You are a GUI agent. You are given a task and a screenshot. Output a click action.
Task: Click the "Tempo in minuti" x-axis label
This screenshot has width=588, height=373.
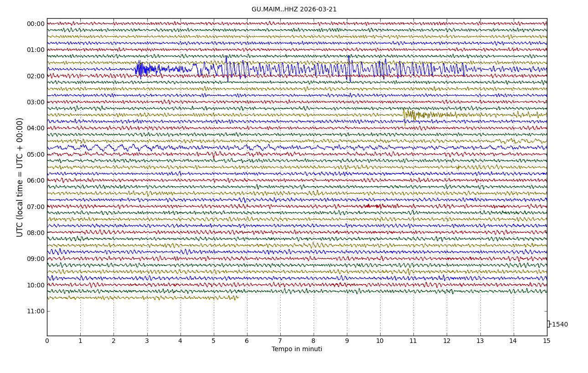297,349
